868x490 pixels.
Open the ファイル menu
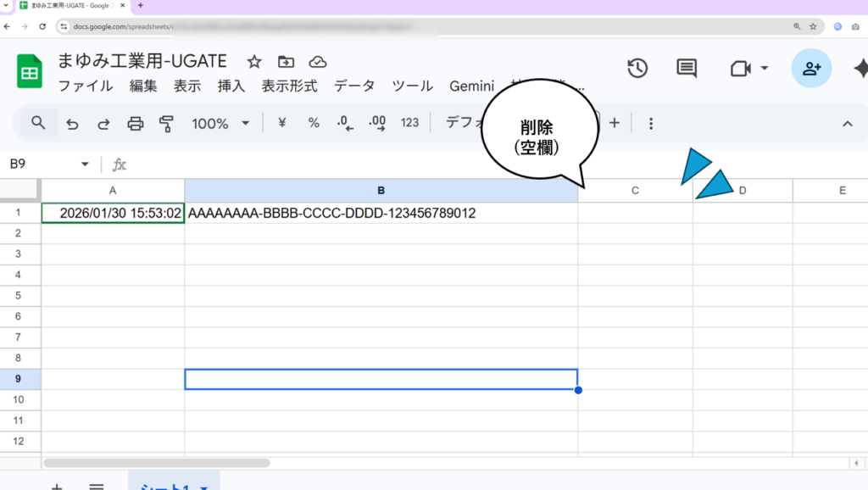click(x=85, y=86)
